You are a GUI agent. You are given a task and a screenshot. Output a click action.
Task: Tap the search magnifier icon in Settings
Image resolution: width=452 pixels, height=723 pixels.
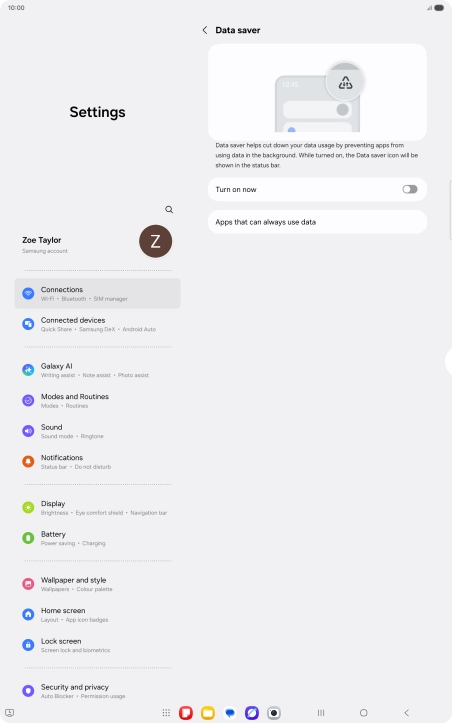169,210
